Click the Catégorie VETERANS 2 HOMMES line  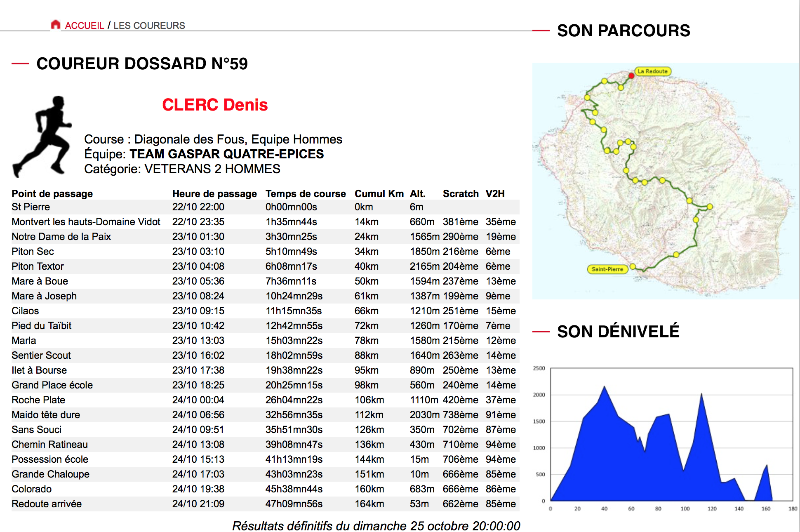click(x=182, y=169)
